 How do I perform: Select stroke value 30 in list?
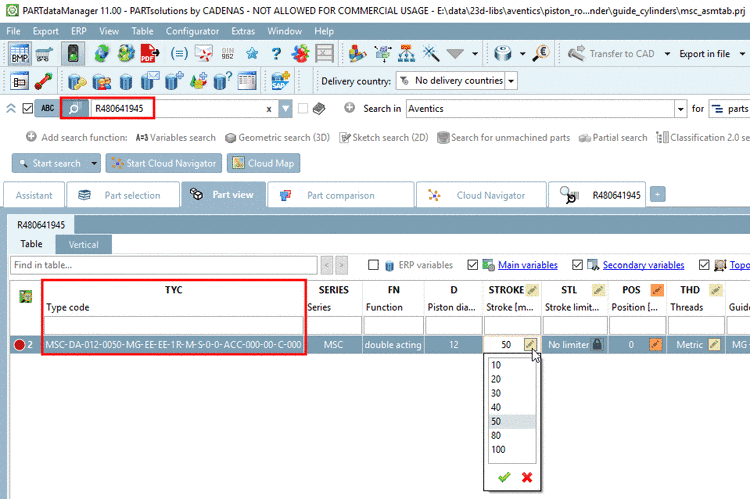point(512,393)
